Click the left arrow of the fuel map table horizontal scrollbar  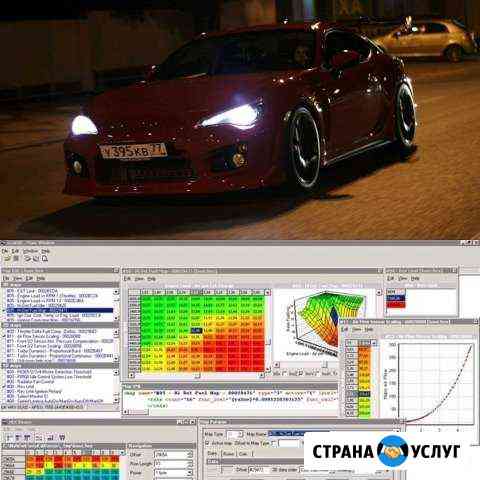click(131, 375)
